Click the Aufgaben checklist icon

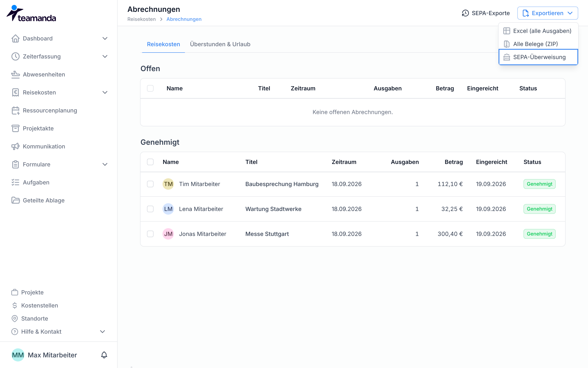(x=15, y=183)
